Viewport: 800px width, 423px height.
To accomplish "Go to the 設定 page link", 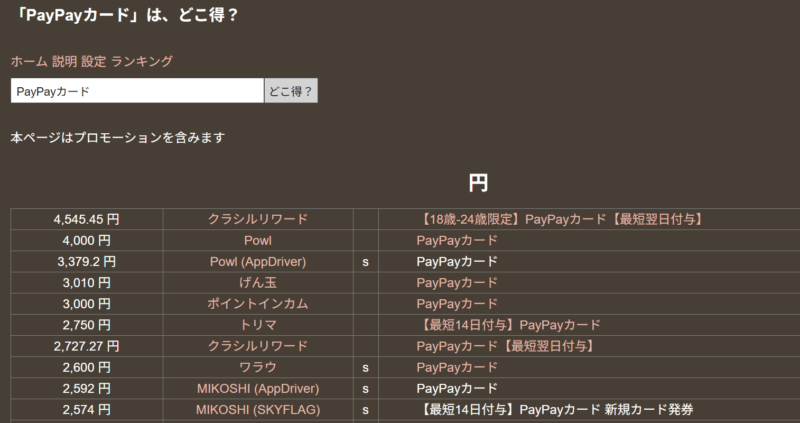I will pos(93,61).
